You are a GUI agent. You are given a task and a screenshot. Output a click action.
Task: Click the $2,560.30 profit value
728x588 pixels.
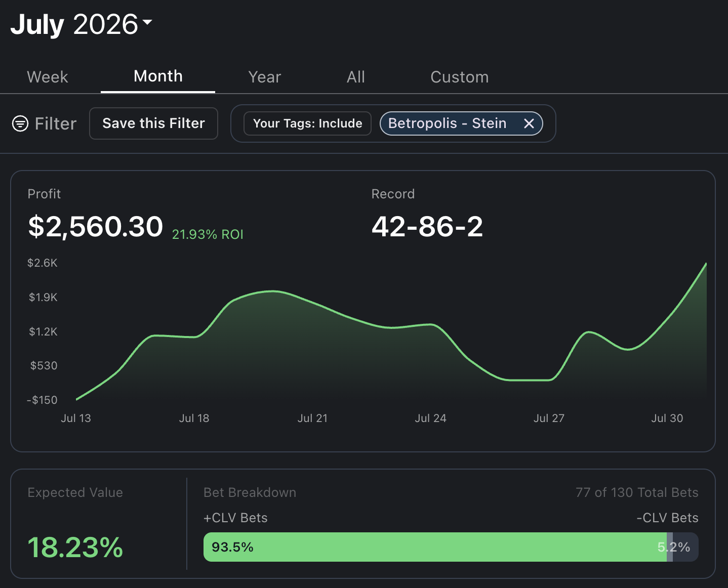point(96,226)
